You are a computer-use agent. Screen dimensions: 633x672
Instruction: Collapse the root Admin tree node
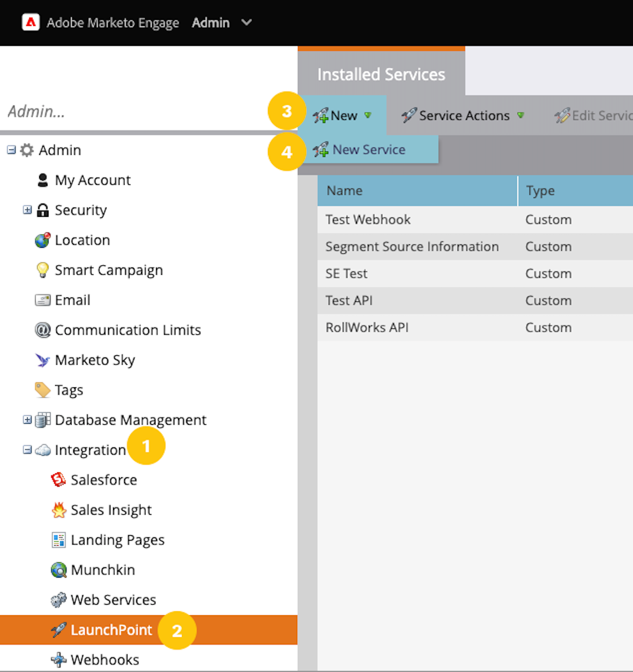coord(11,150)
